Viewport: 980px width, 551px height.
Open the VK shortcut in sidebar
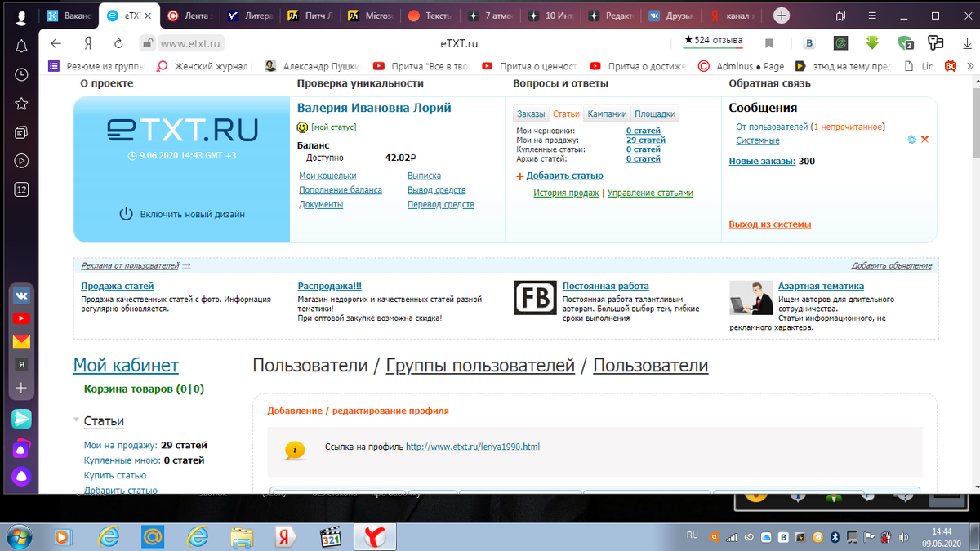click(21, 297)
